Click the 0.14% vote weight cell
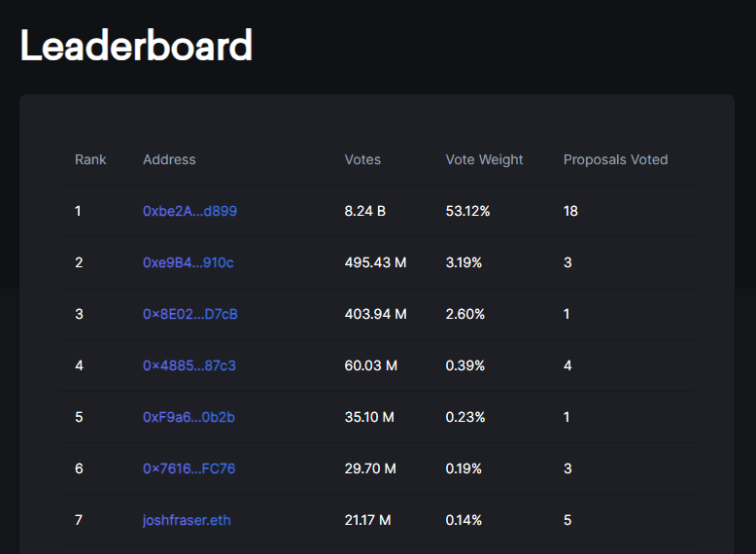The image size is (756, 554). tap(464, 520)
